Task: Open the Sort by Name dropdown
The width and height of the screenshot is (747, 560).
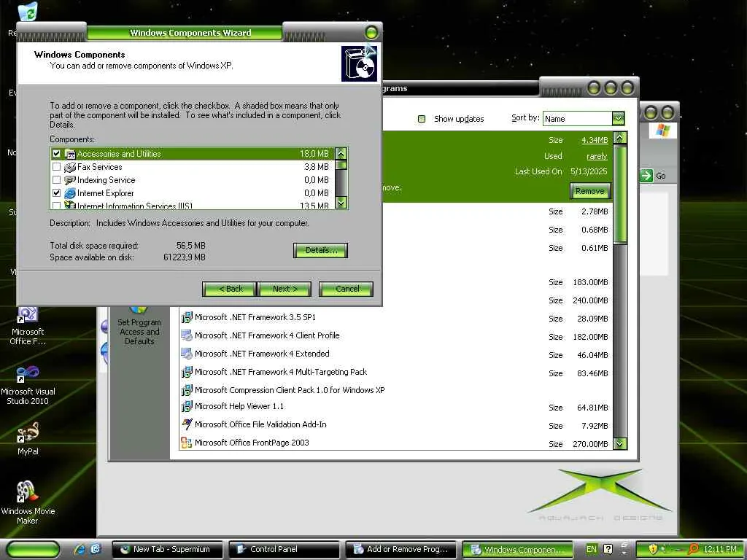Action: coord(618,119)
